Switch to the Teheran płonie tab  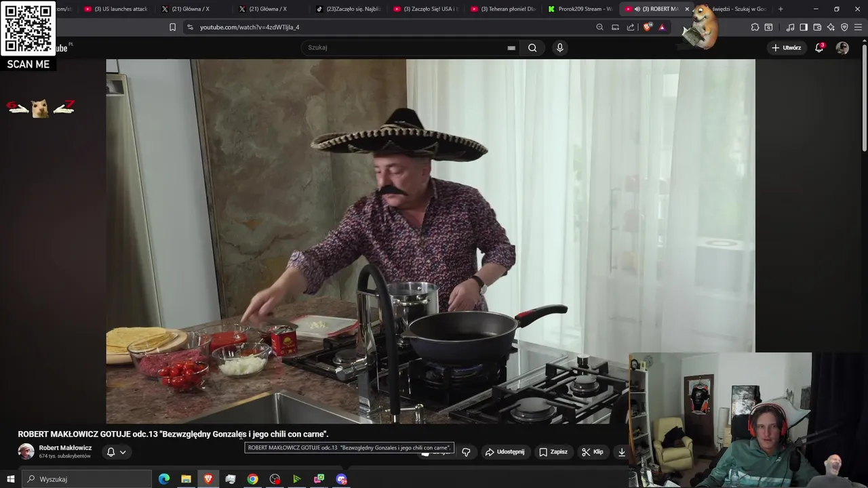(x=503, y=9)
